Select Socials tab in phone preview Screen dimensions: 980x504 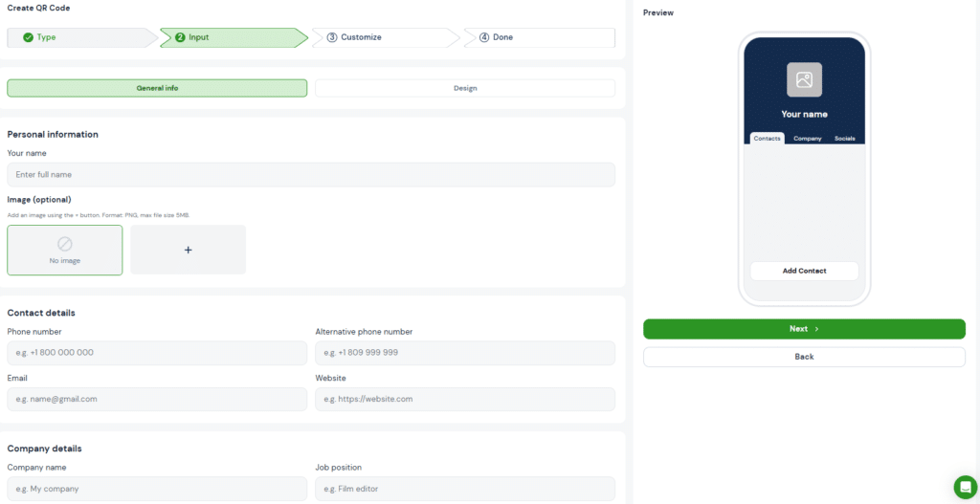(845, 139)
